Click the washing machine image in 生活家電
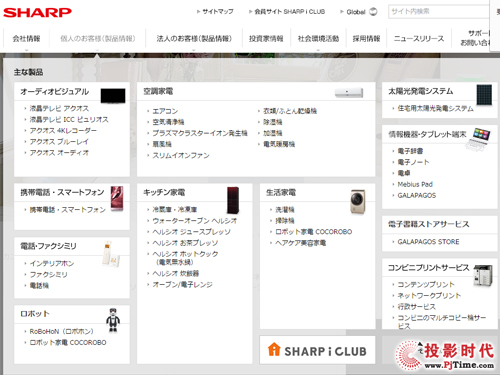 [357, 201]
